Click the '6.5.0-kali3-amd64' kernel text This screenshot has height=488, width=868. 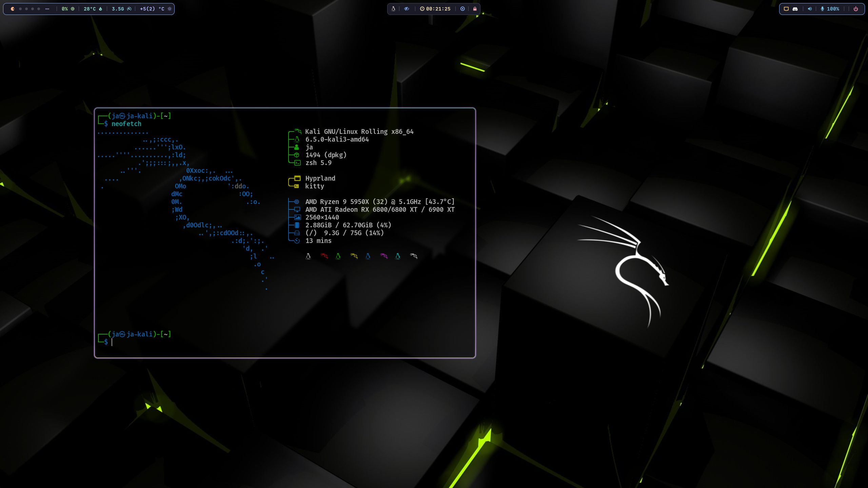(337, 139)
